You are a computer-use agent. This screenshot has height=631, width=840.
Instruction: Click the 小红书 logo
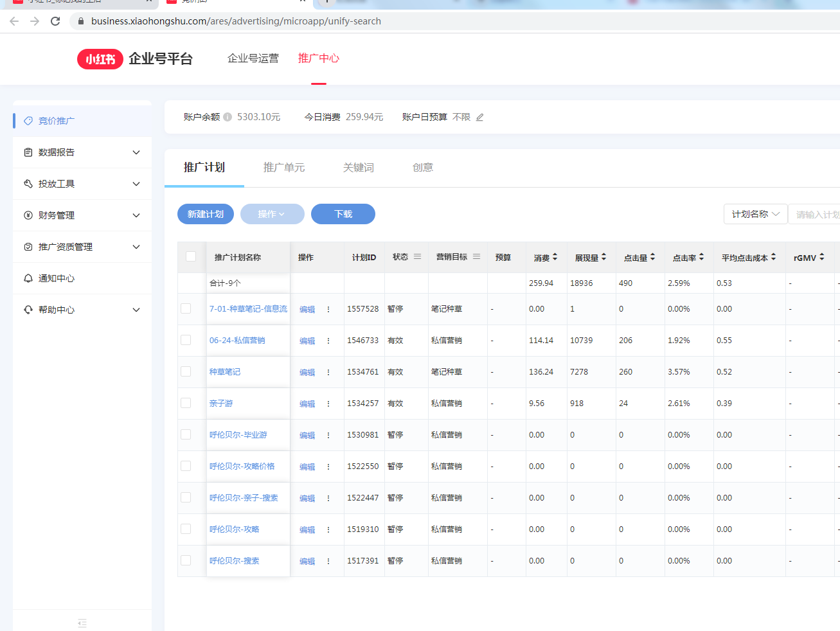click(x=100, y=58)
